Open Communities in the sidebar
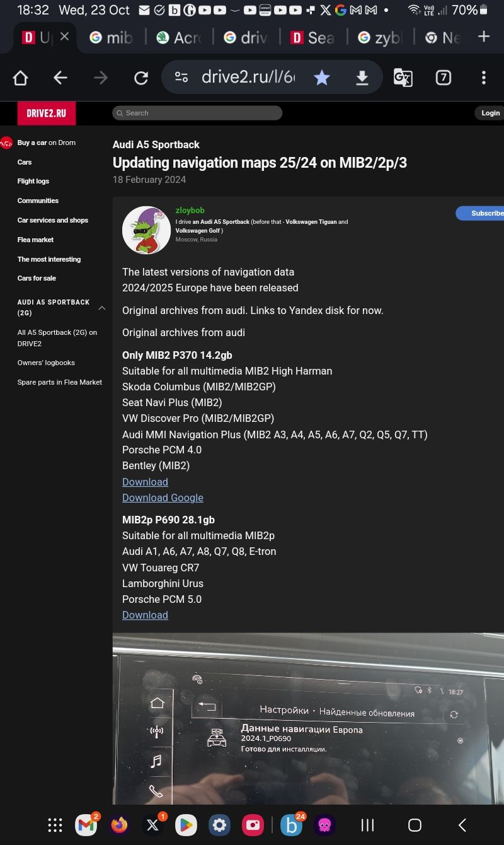The width and height of the screenshot is (504, 845). 38,201
